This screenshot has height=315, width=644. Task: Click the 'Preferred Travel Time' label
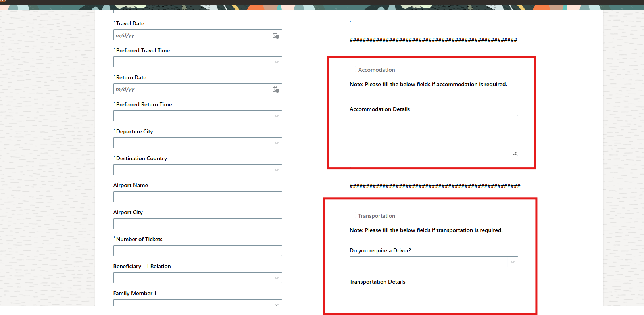tap(143, 51)
